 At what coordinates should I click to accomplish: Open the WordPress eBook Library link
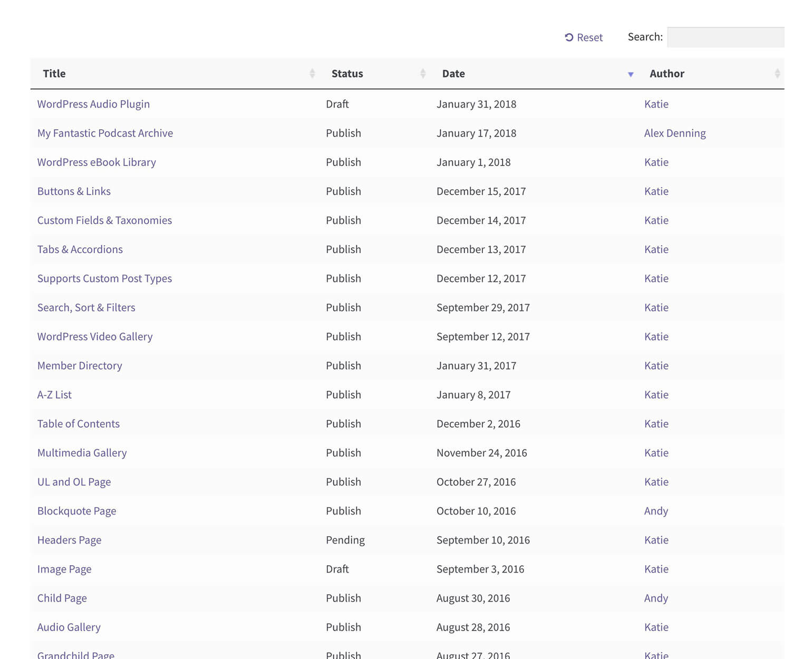96,162
